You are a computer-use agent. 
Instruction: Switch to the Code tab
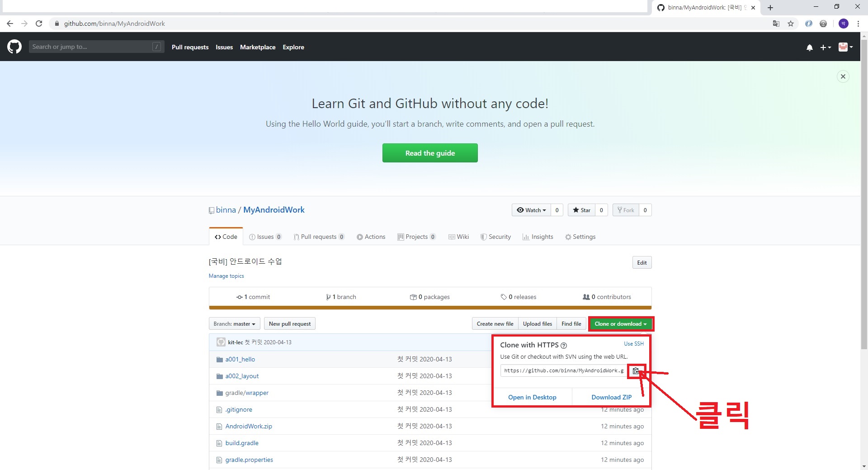[226, 237]
